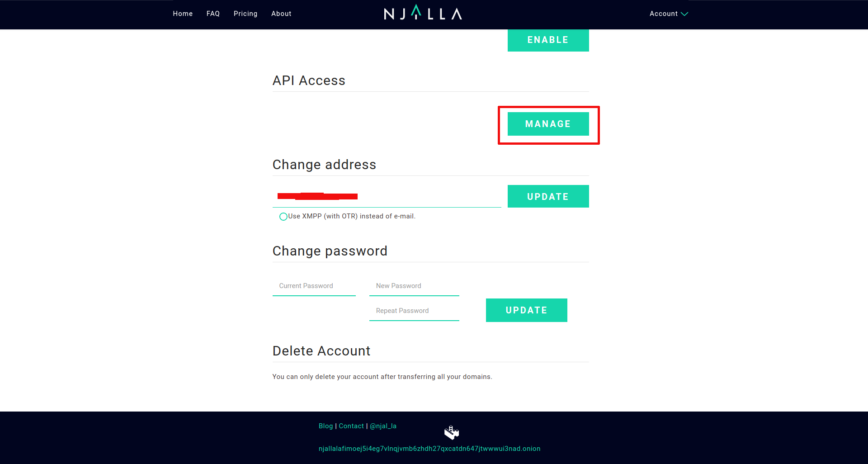Go to the FAQ page
The image size is (868, 464).
coord(213,14)
